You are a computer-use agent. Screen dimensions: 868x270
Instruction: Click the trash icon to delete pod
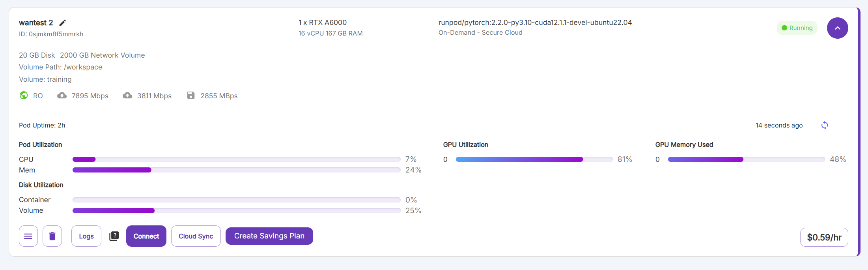pyautogui.click(x=52, y=236)
